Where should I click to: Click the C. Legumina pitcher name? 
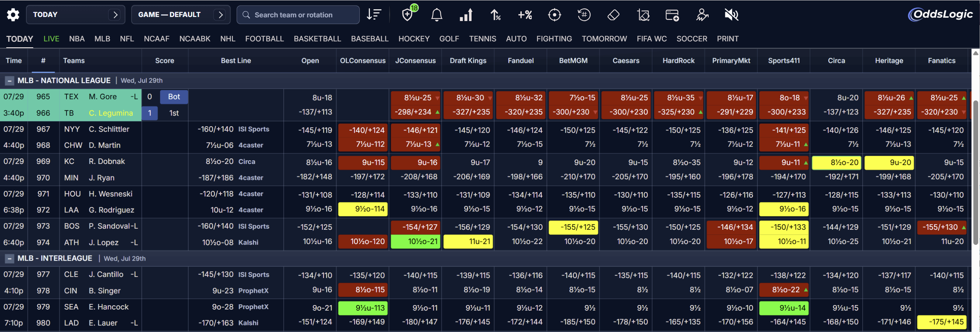[111, 113]
